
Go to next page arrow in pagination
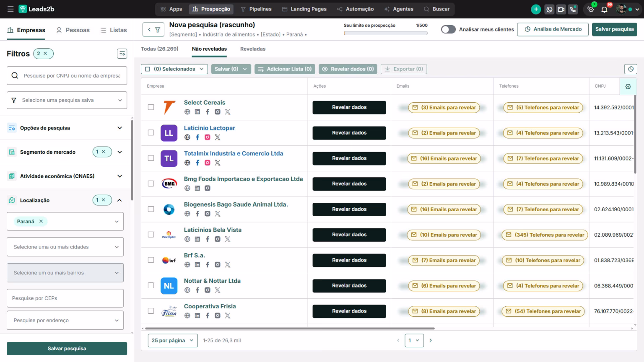[x=431, y=341]
